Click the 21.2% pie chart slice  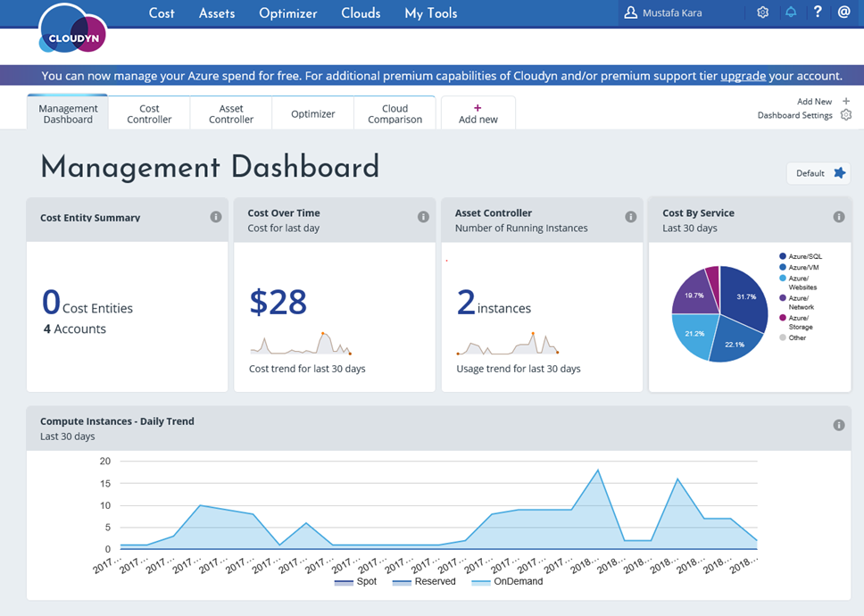pos(694,333)
